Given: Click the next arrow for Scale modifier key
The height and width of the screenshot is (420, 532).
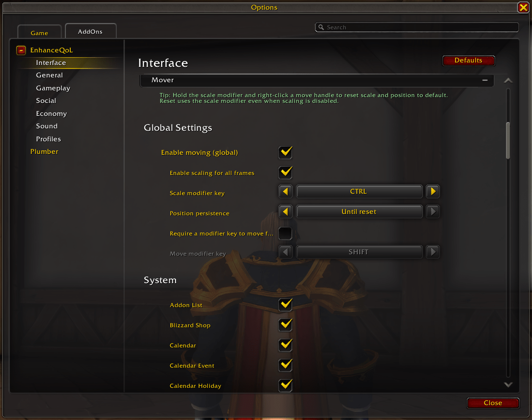Looking at the screenshot, I should [x=432, y=192].
